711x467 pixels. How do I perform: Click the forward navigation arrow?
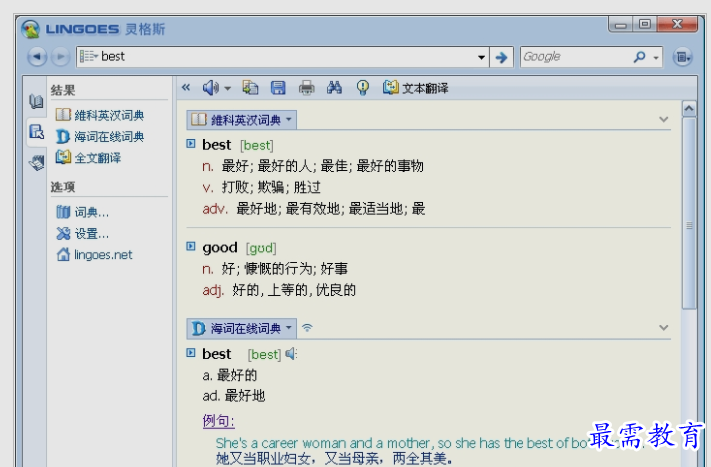click(x=60, y=57)
